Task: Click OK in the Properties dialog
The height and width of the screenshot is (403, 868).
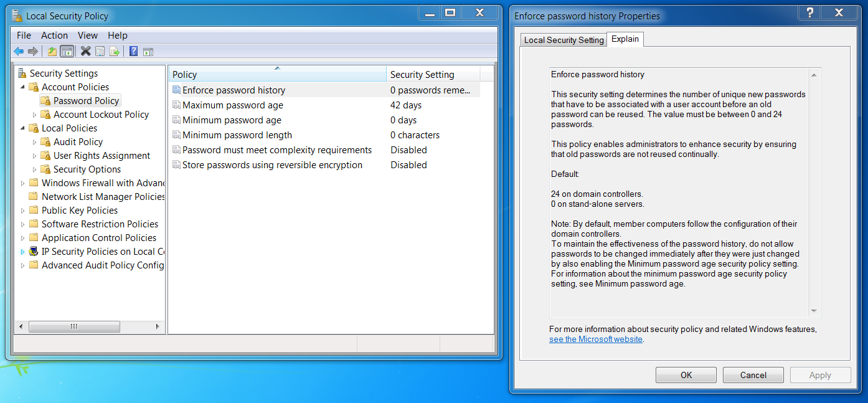Action: [686, 374]
